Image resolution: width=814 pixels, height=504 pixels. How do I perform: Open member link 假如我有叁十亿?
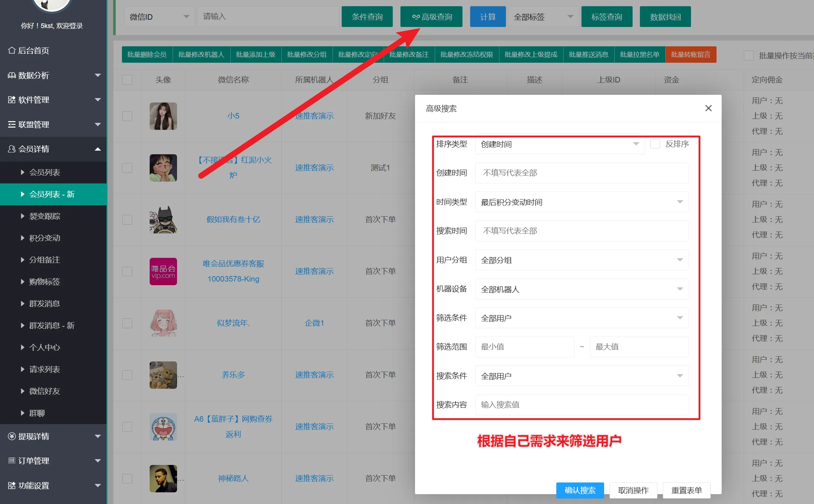click(x=233, y=220)
